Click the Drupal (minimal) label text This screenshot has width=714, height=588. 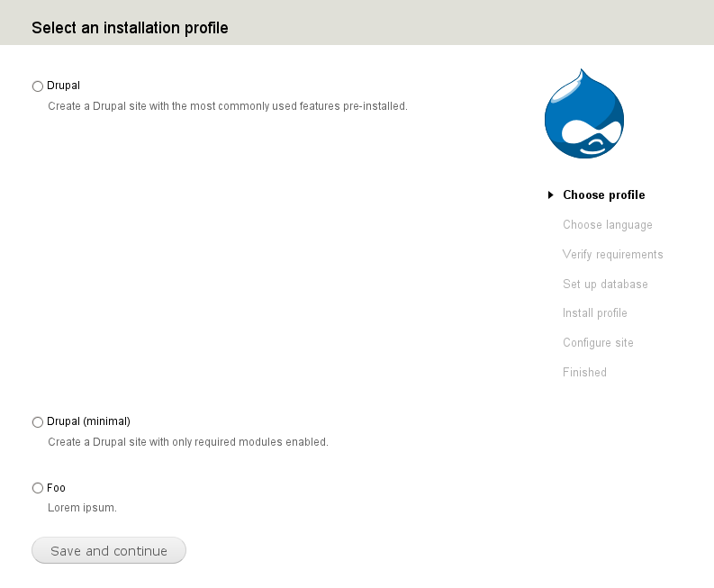coord(88,421)
